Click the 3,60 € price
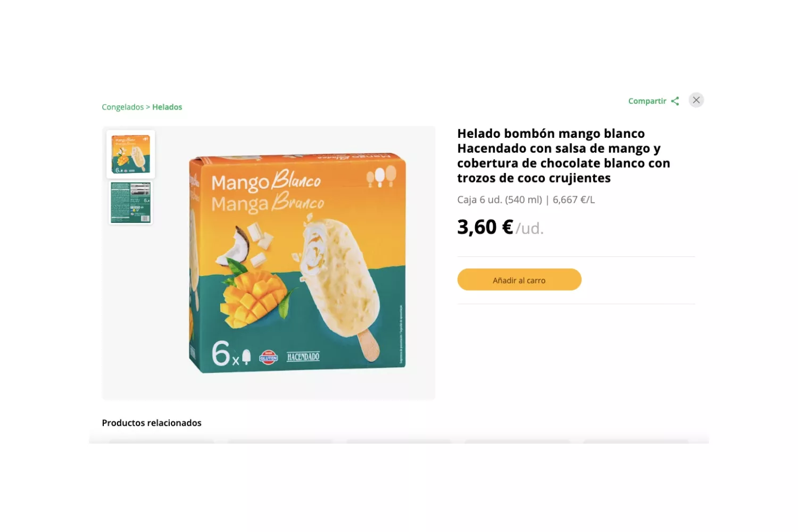The width and height of the screenshot is (798, 532). (485, 227)
